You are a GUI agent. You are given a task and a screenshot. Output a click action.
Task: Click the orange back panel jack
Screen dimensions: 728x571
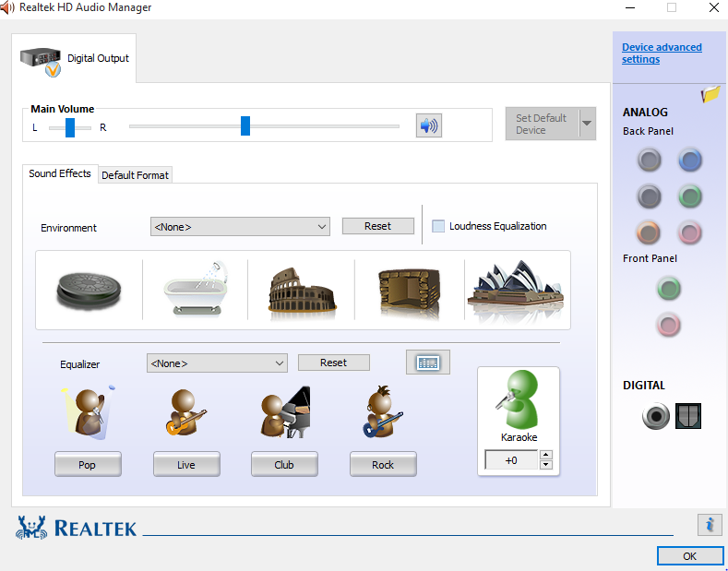(649, 232)
